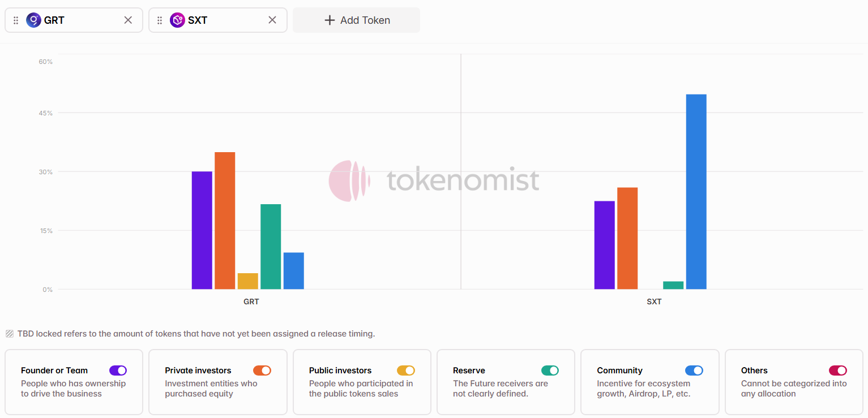868x418 pixels.
Task: Click the 60% y-axis label
Action: pyautogui.click(x=45, y=61)
